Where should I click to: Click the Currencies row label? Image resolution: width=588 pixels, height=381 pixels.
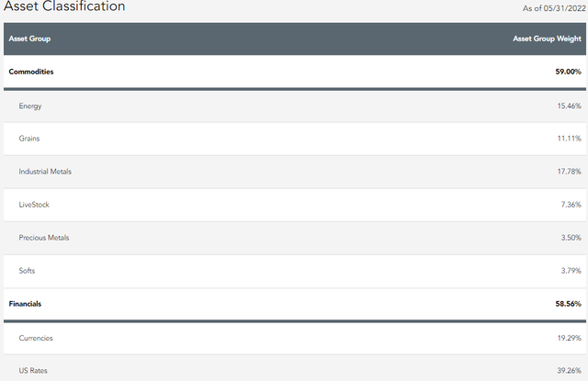[x=36, y=338]
